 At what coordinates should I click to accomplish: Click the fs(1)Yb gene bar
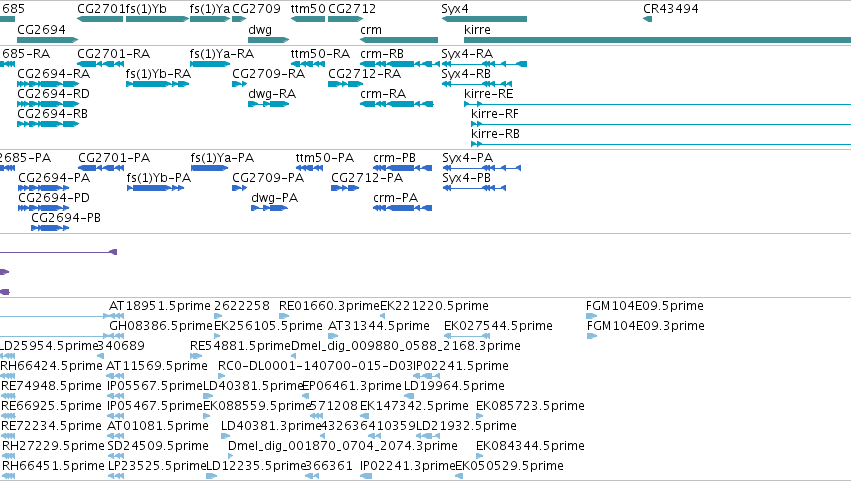pos(157,19)
